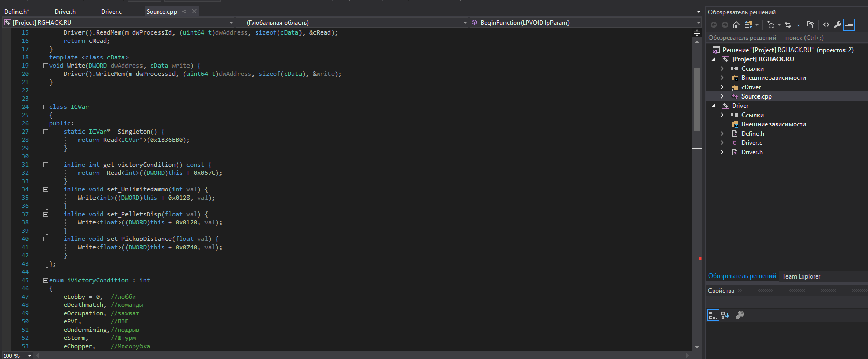Switch Solution Explorer views icon
This screenshot has height=359, width=868.
[748, 25]
